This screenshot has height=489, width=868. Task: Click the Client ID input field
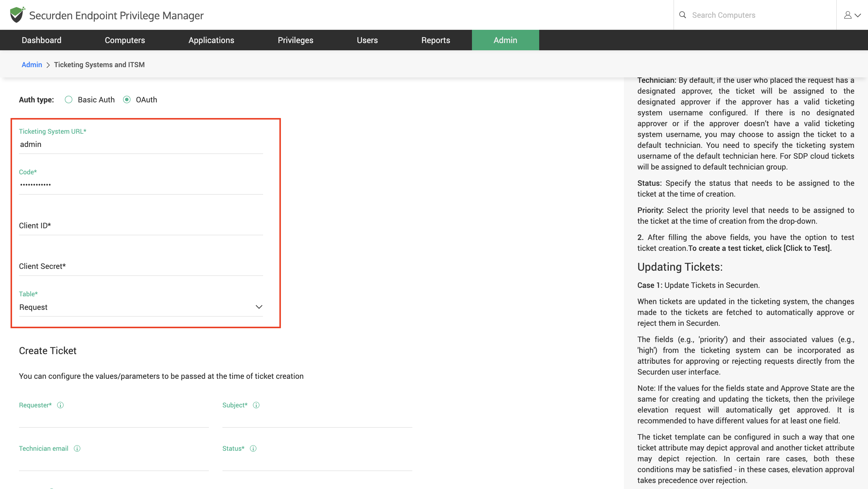(x=141, y=226)
